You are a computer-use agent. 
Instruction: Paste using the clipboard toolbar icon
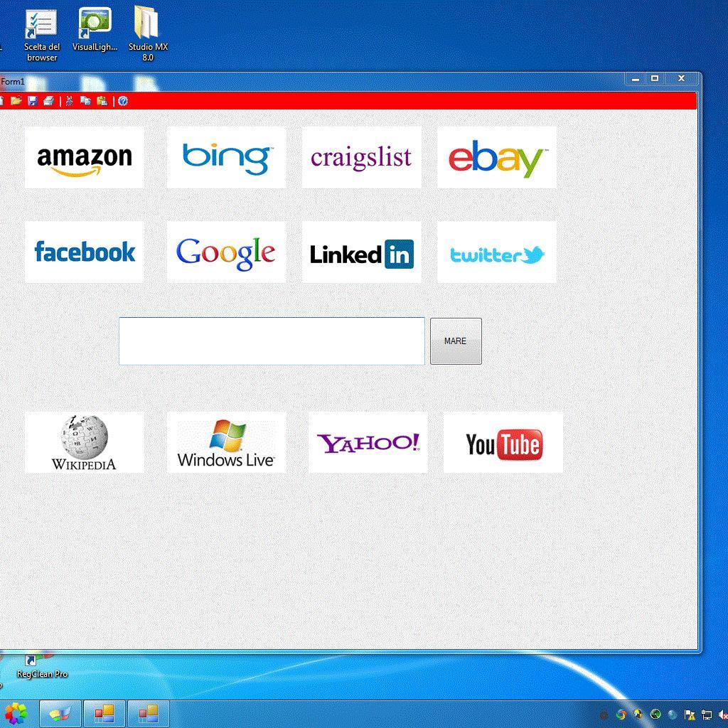tap(102, 101)
